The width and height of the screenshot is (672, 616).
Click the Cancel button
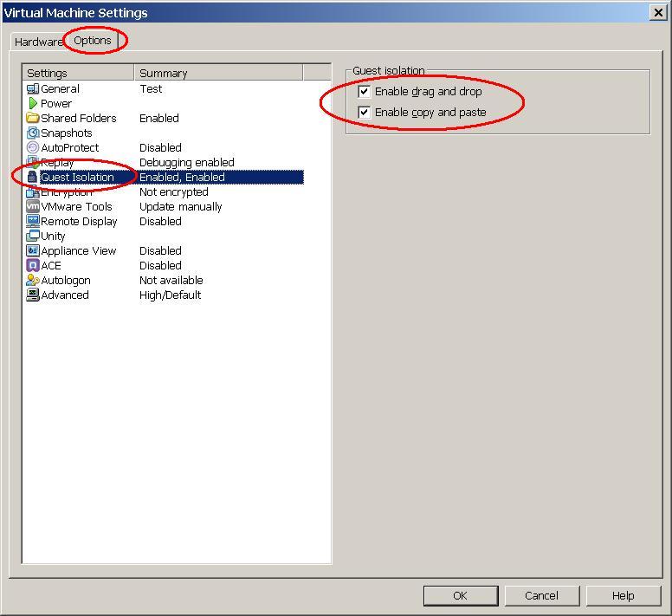click(x=541, y=595)
